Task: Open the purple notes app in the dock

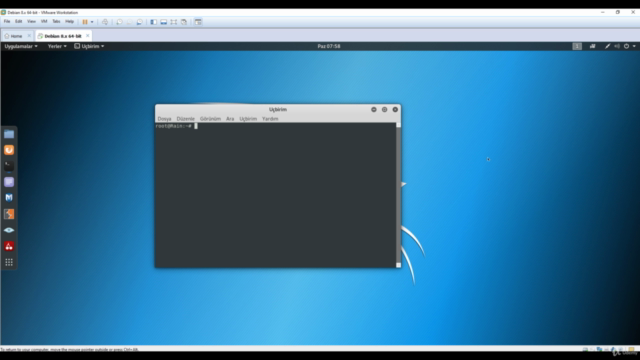Action: point(9,182)
